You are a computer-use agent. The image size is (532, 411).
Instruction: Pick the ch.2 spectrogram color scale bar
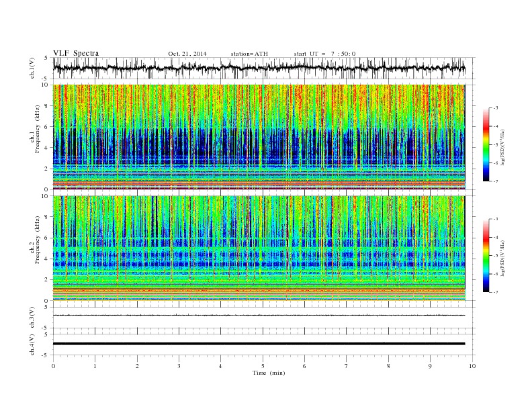pos(486,256)
